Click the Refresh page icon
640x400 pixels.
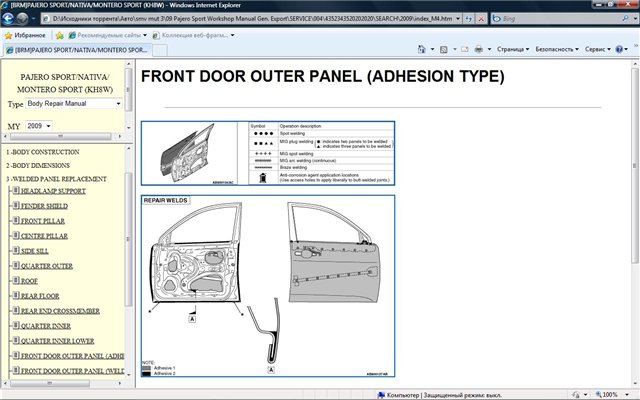469,19
